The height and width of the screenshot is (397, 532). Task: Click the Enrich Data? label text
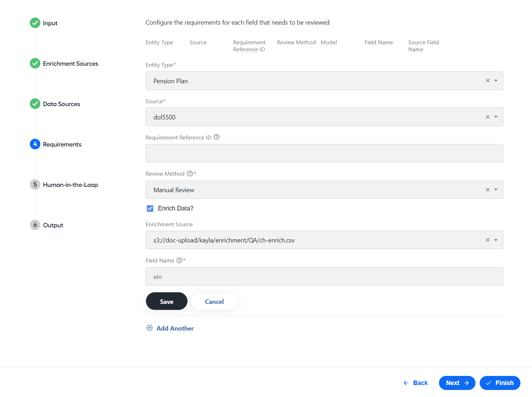point(176,208)
